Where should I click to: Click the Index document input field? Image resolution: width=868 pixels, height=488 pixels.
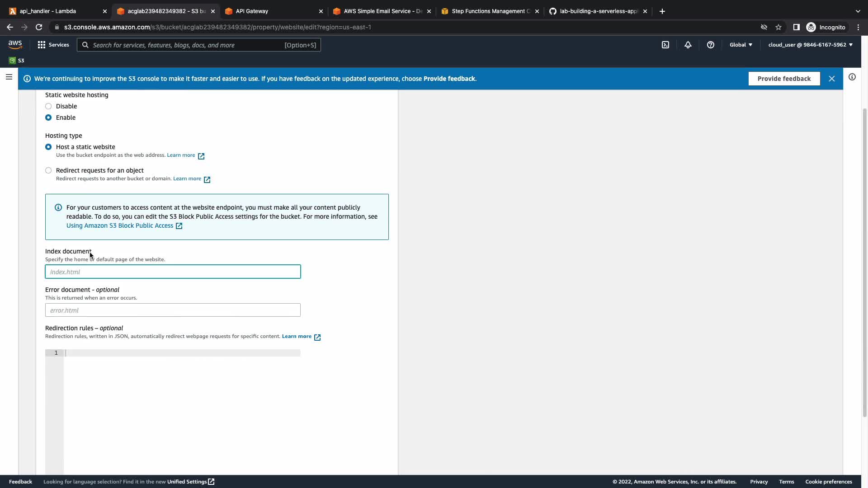[x=173, y=272]
